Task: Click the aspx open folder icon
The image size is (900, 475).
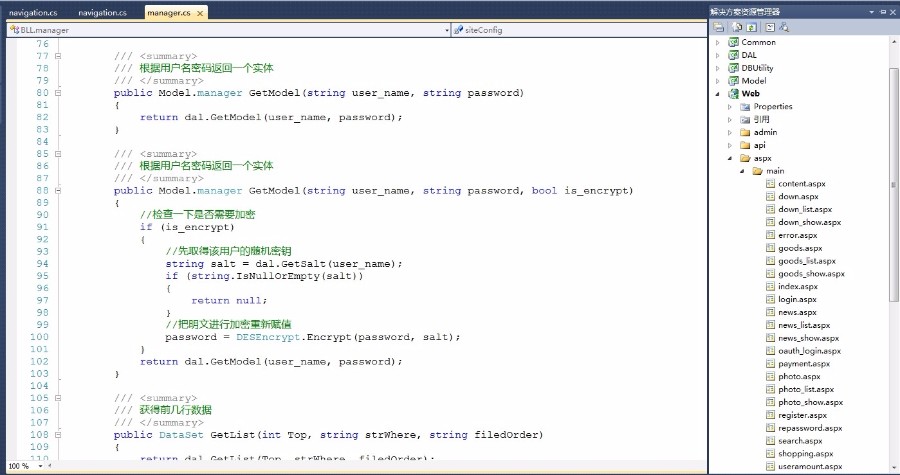Action: [x=745, y=158]
